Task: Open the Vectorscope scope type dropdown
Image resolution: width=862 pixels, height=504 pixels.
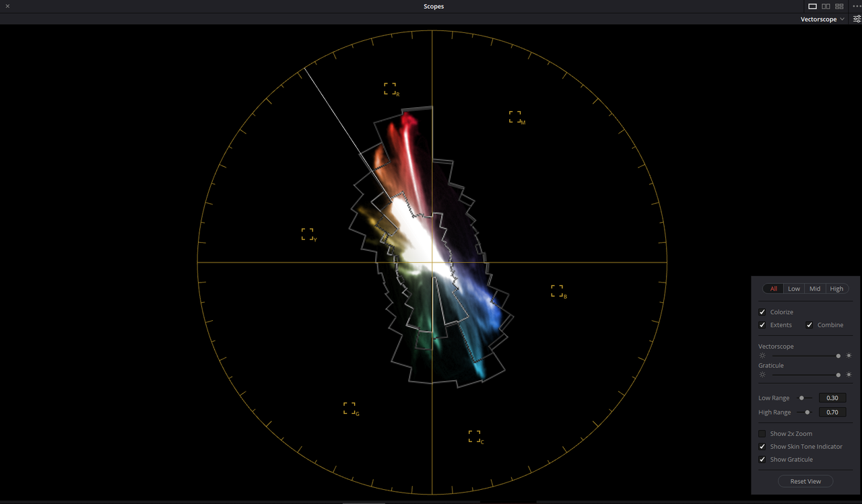Action: 822,20
